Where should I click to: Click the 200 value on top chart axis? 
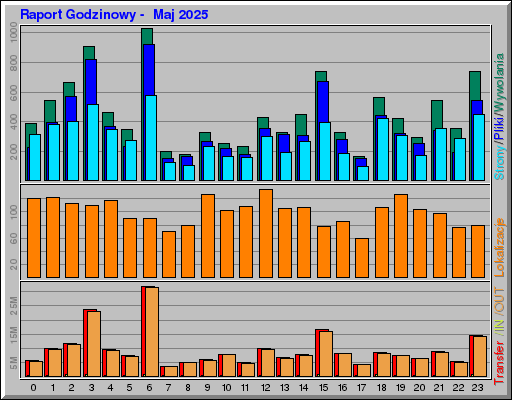pos(14,152)
